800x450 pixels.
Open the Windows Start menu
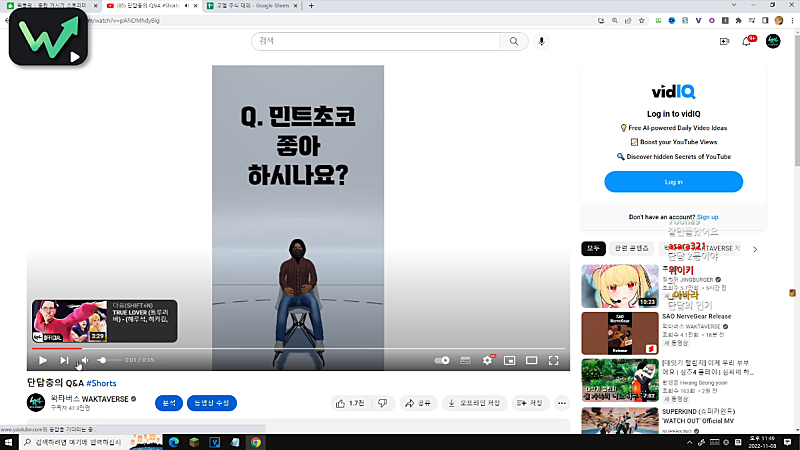[x=8, y=442]
